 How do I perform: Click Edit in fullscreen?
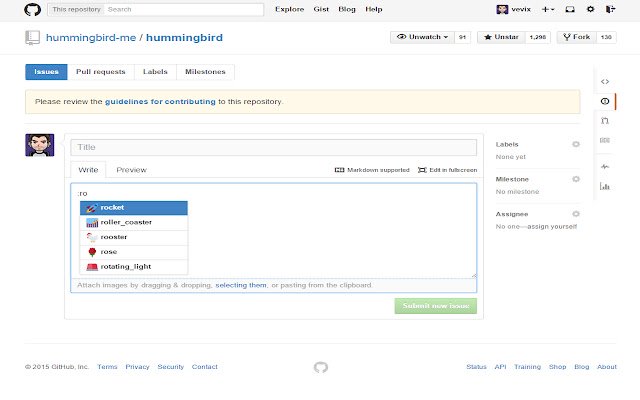447,170
